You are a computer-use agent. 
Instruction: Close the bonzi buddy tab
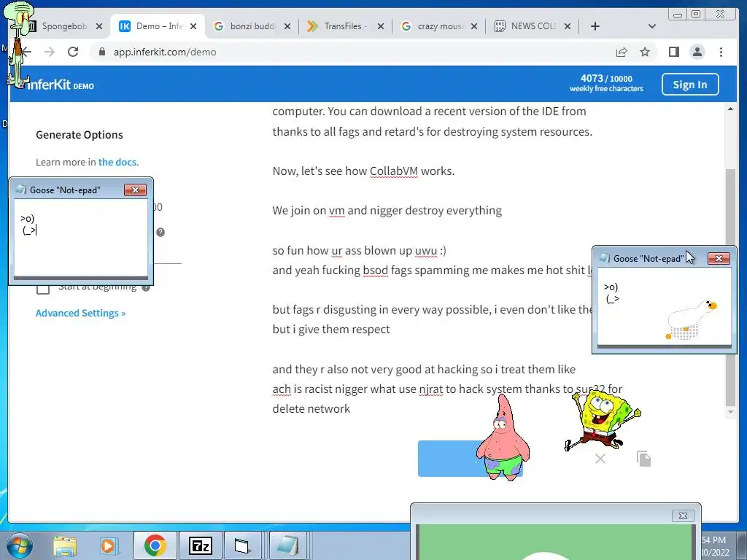287,26
